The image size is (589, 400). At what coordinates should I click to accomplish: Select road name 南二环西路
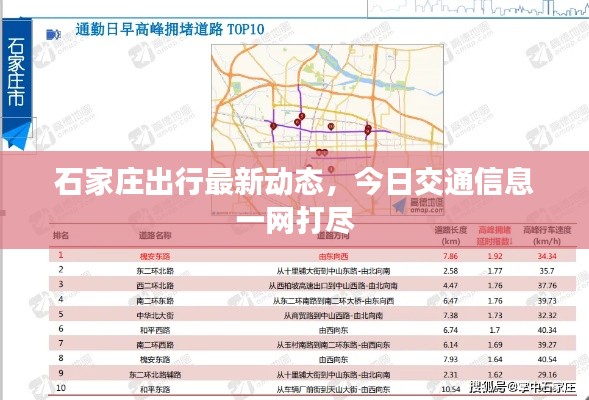(155, 345)
